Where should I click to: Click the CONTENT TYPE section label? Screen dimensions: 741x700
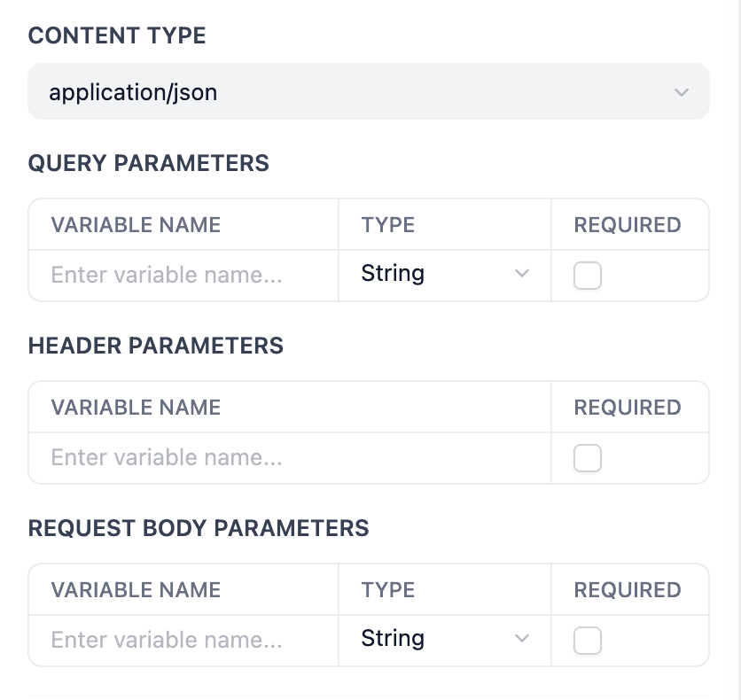[x=117, y=35]
